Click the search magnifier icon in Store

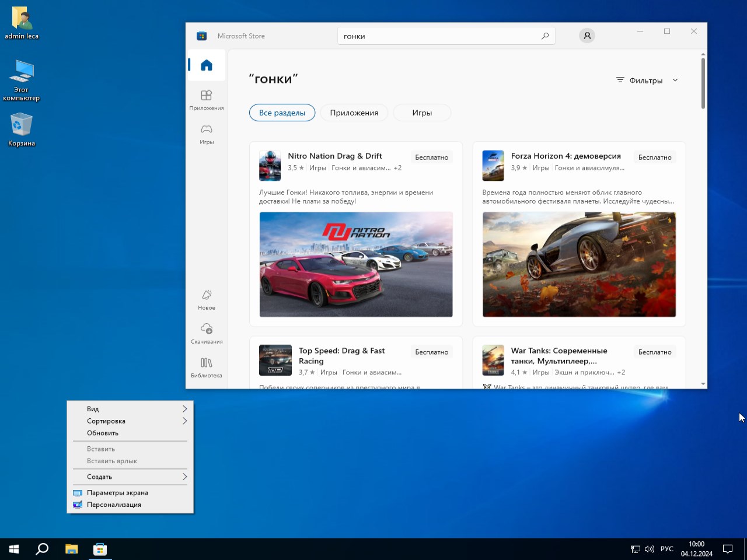click(545, 36)
